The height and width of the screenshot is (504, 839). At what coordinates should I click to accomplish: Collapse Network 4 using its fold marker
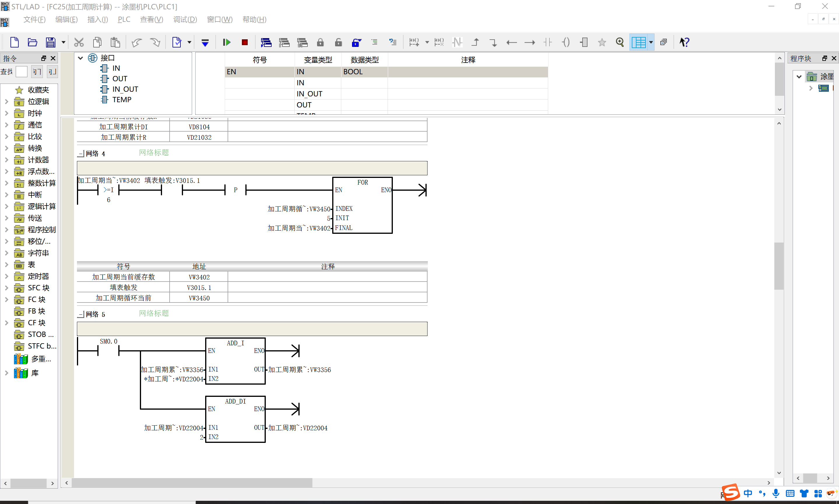[x=81, y=153]
